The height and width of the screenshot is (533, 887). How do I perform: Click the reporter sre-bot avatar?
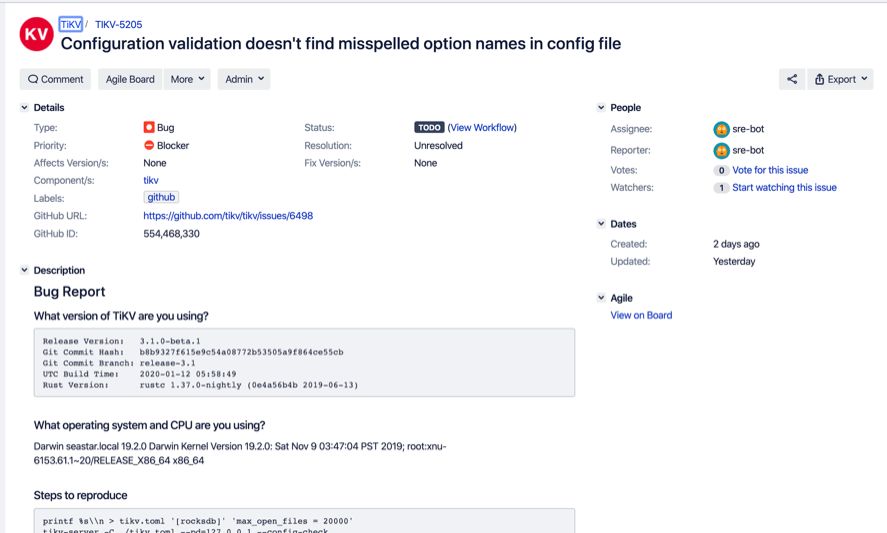721,151
